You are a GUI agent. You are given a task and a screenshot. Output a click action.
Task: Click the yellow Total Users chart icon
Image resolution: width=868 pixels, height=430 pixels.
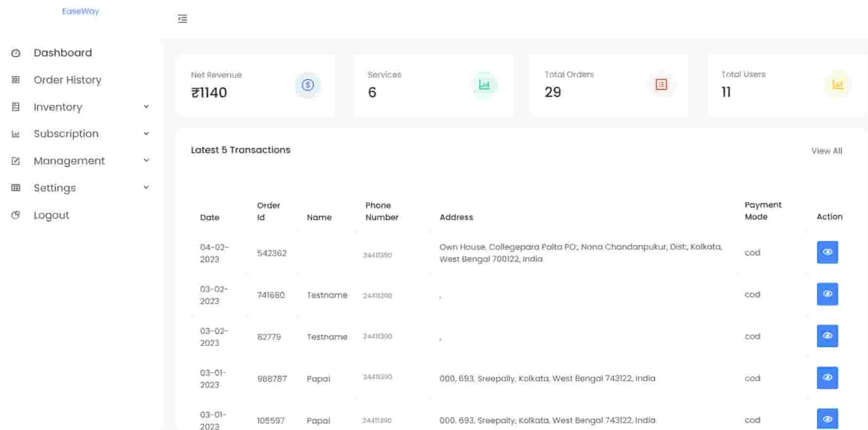(x=837, y=85)
